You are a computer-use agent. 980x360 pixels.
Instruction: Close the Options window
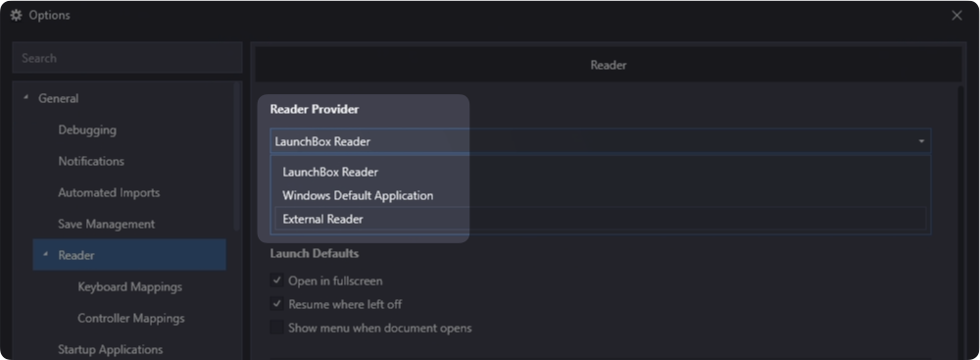click(956, 16)
